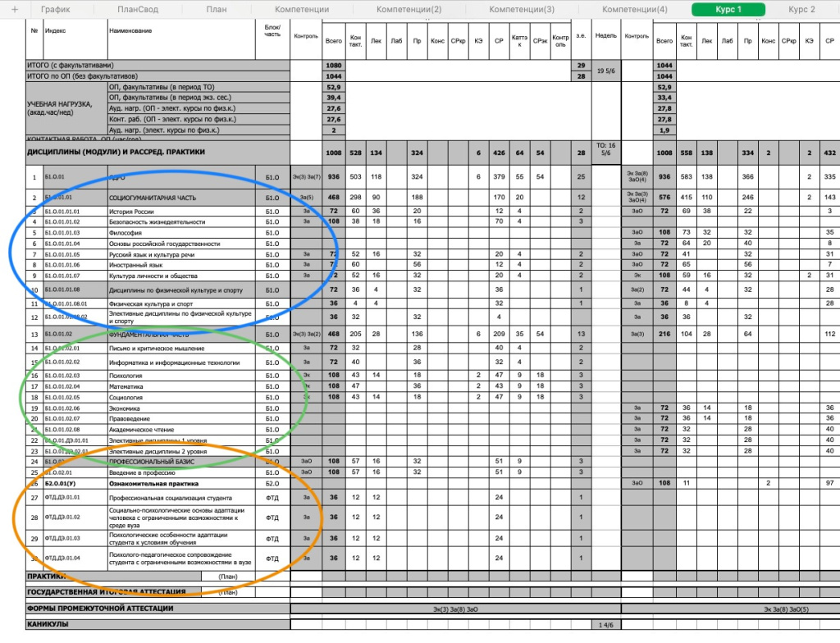Click the plus button to add a sheet

(x=14, y=9)
